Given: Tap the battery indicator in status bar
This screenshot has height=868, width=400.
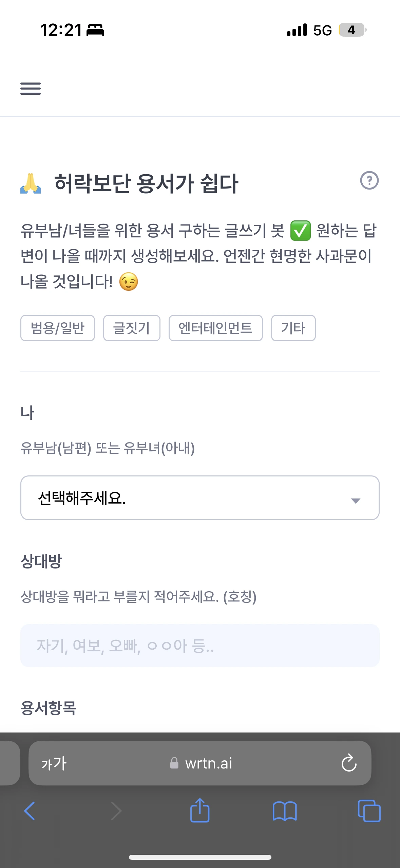Looking at the screenshot, I should coord(353,30).
